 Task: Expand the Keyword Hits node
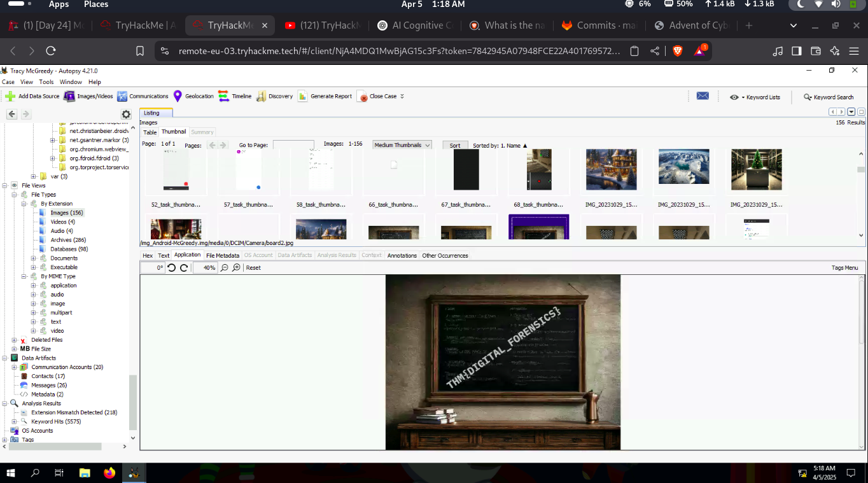pos(15,421)
